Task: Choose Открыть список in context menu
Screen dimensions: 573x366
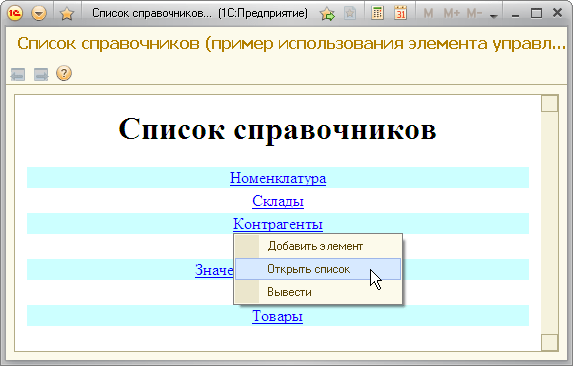Action: point(318,269)
